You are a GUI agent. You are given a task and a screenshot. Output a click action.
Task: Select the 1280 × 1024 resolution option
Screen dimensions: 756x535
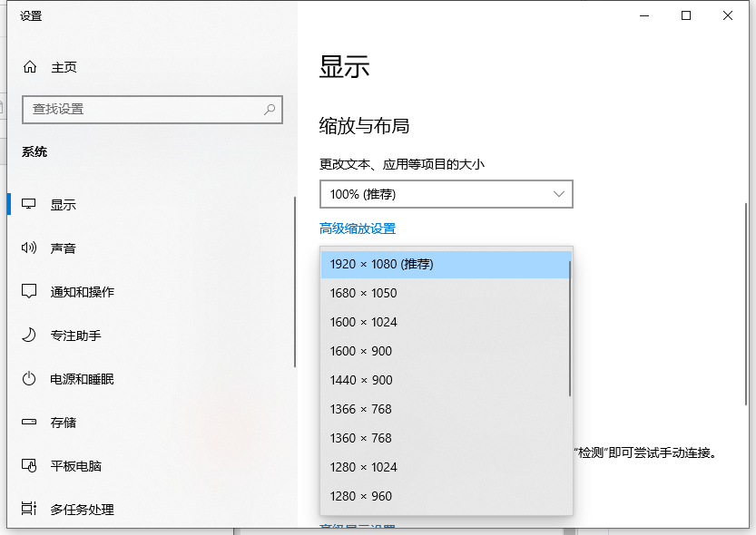click(364, 467)
